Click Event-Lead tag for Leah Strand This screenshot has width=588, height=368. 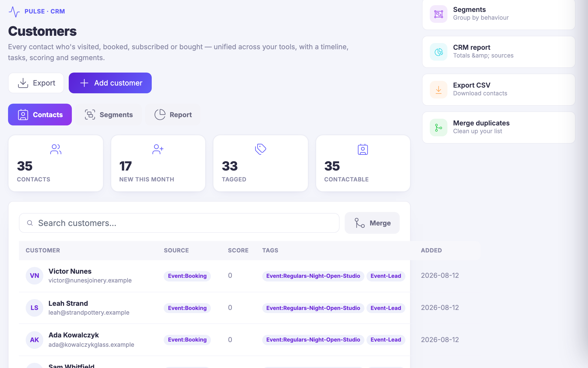click(x=386, y=308)
